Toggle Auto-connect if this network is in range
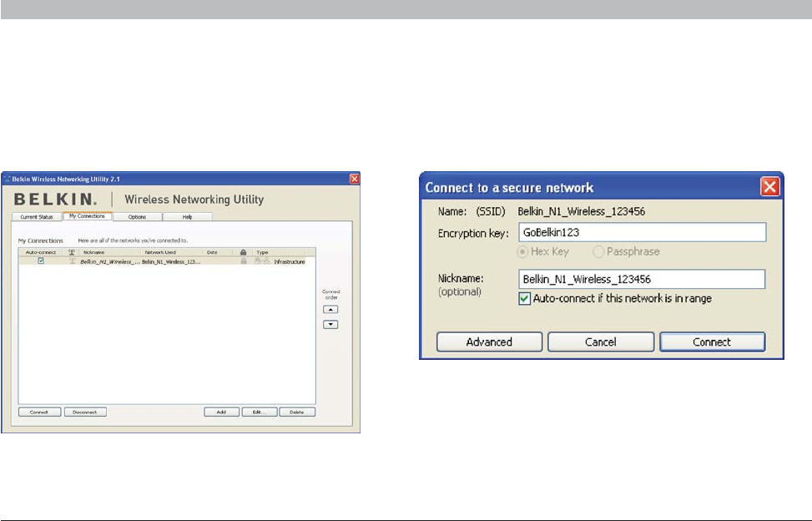This screenshot has height=521, width=812. coord(525,299)
